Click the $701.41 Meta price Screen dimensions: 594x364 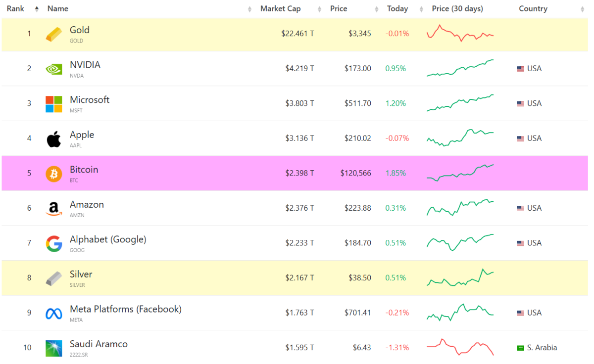(x=358, y=313)
